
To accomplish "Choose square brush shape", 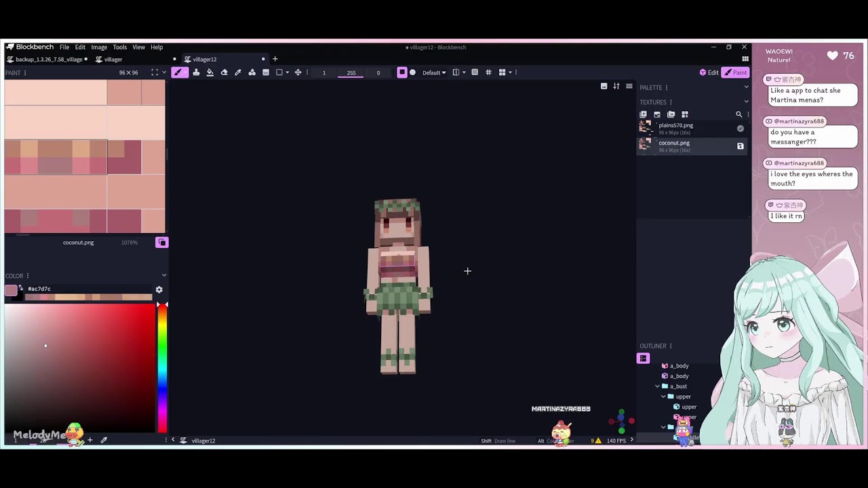I will [x=402, y=73].
